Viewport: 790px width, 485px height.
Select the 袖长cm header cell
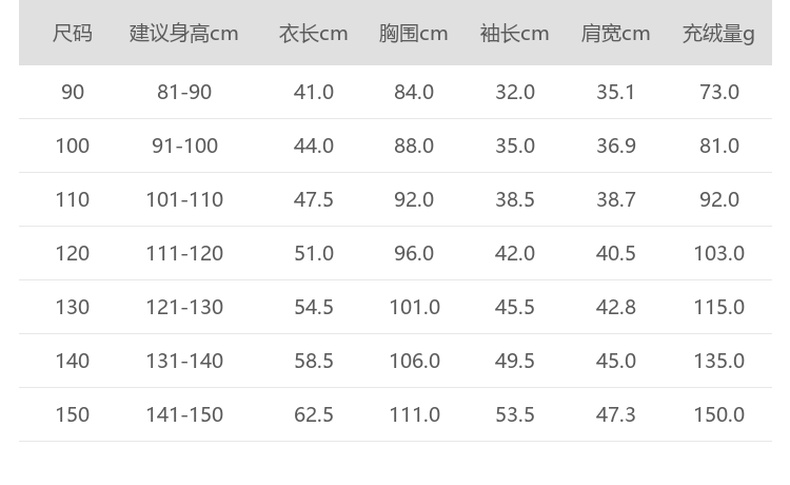[514, 33]
